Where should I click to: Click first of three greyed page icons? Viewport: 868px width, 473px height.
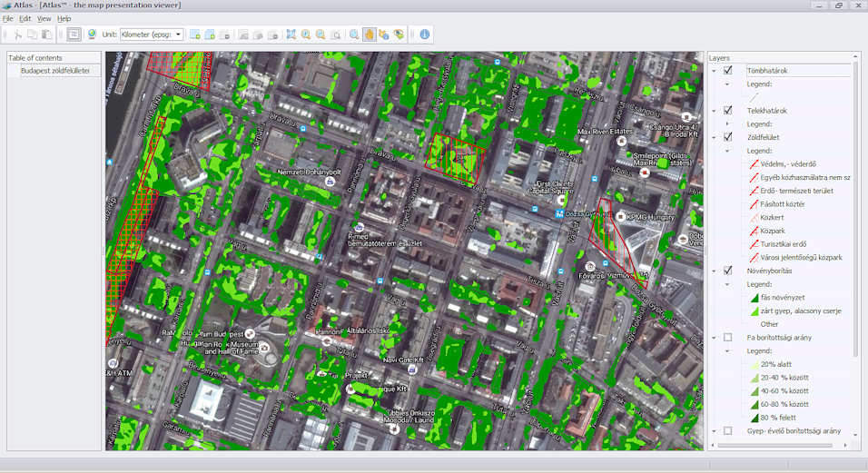pyautogui.click(x=243, y=34)
